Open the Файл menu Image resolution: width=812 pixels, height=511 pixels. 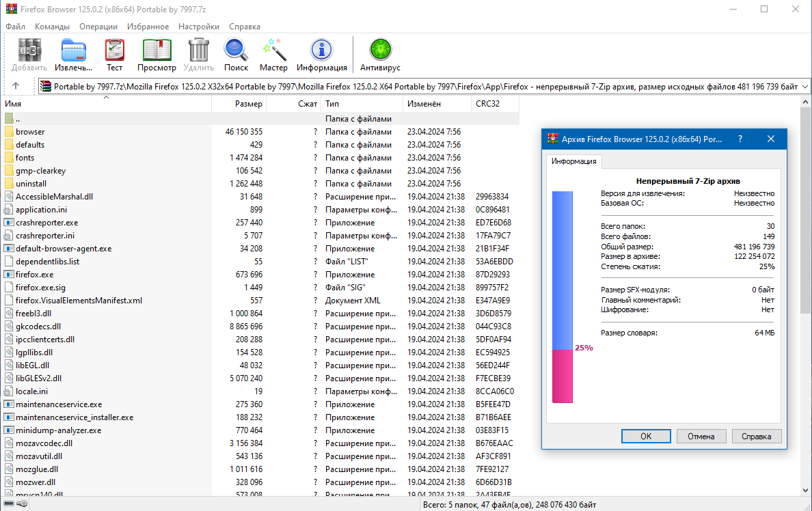coord(16,27)
